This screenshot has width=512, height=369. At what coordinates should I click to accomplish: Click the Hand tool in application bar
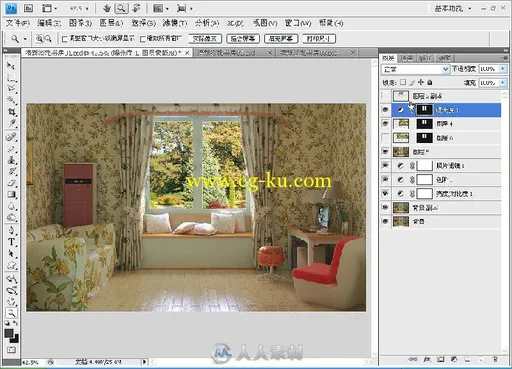click(107, 8)
